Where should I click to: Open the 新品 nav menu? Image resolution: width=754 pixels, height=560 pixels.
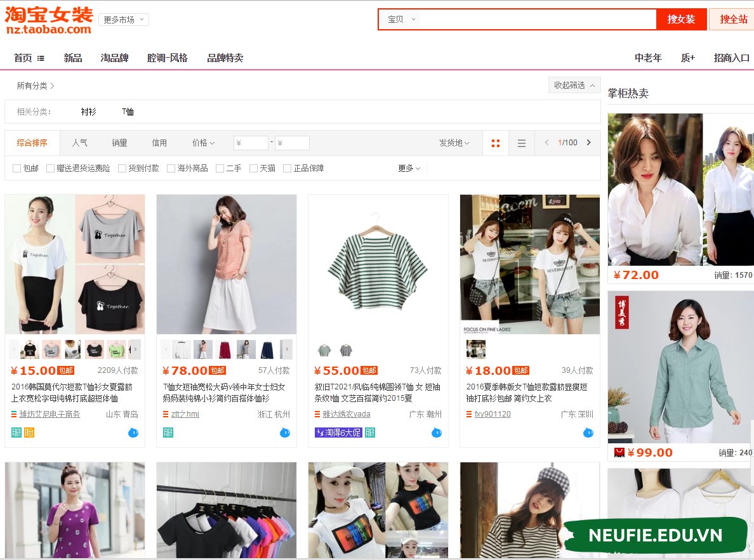coord(72,58)
